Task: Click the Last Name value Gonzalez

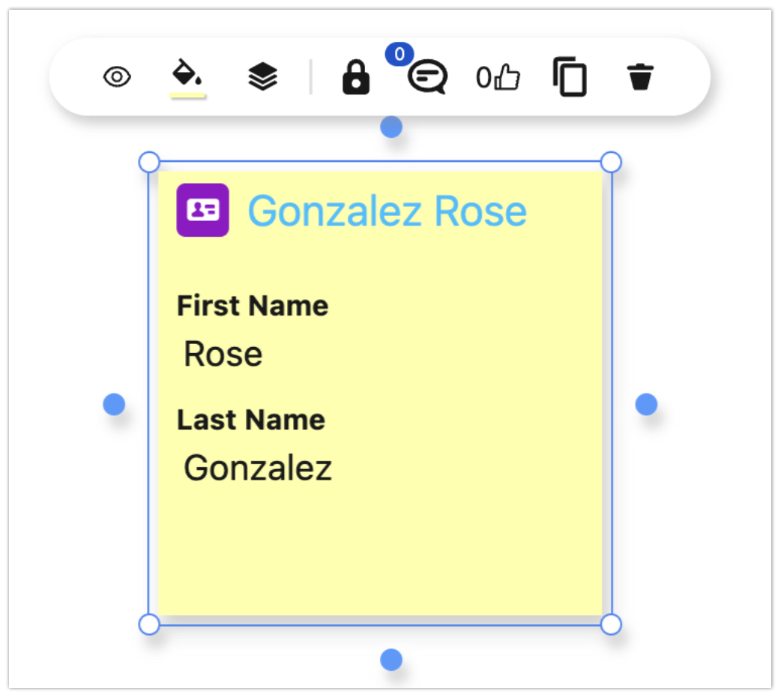Action: point(258,468)
